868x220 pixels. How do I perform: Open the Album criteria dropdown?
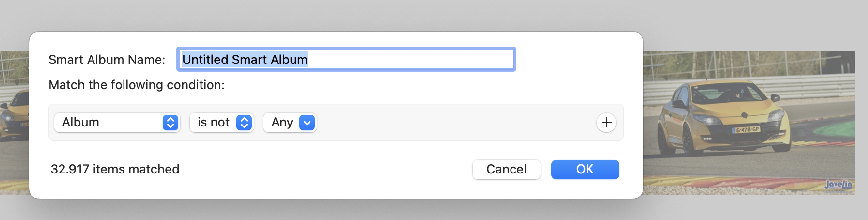point(116,123)
